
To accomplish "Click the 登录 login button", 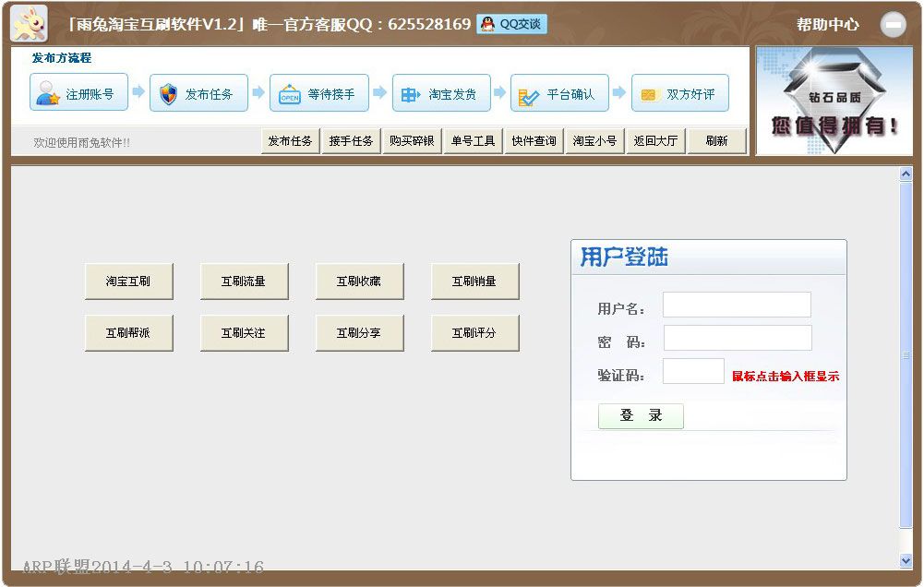I will pos(641,416).
